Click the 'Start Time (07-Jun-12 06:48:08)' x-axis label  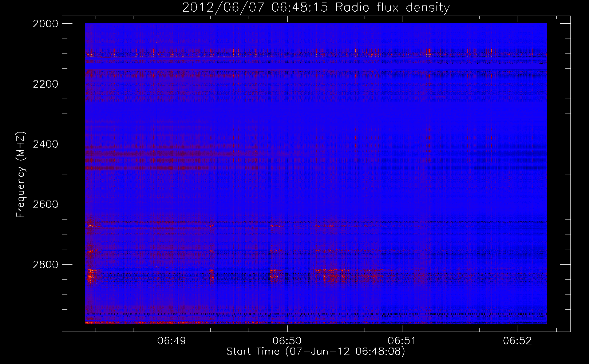pyautogui.click(x=316, y=352)
